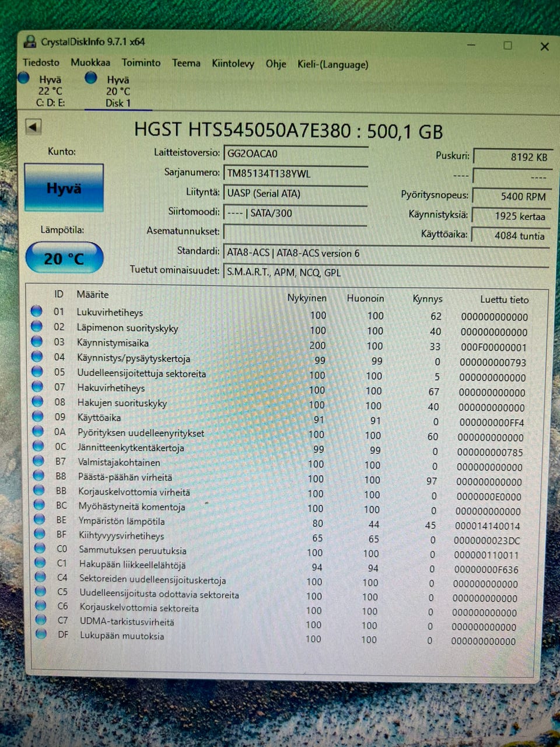Viewport: 560px width, 747px height.
Task: Select the Disk 1 tab
Action: click(118, 91)
